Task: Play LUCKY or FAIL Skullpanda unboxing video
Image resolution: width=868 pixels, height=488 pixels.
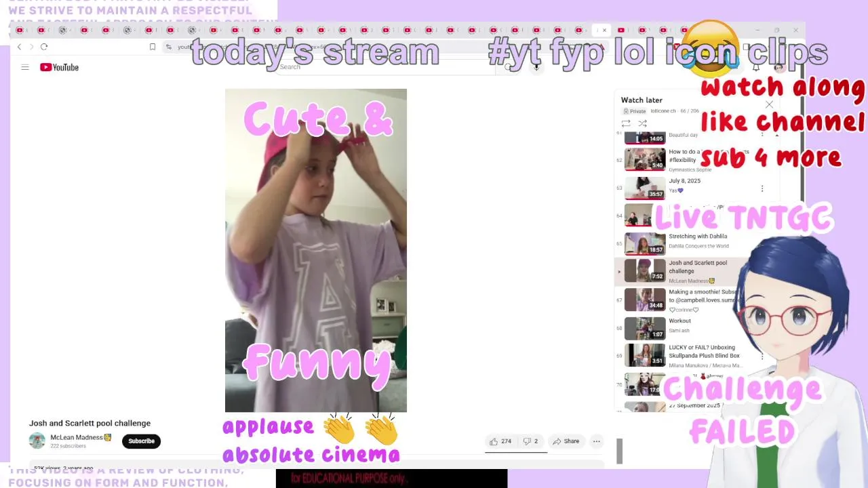Action: pyautogui.click(x=645, y=355)
